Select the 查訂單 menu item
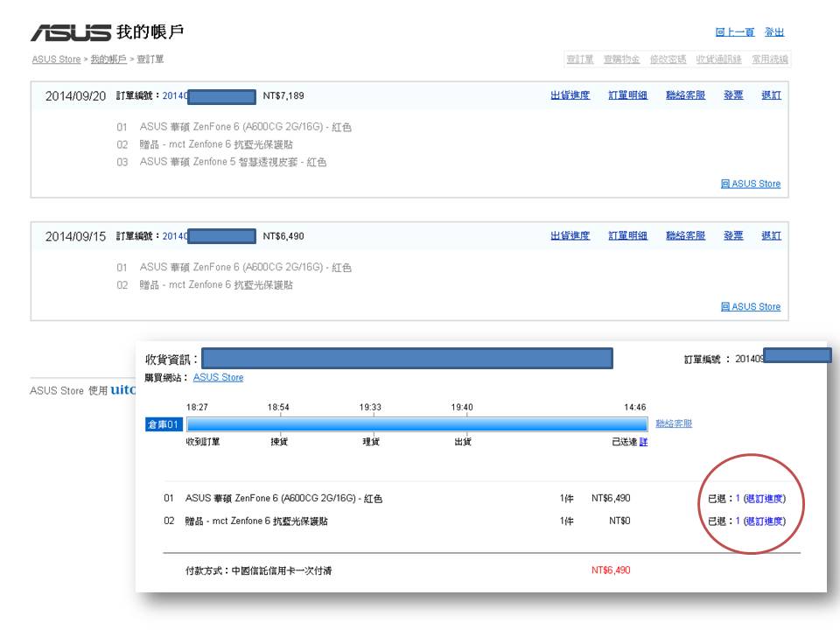This screenshot has height=630, width=840. 580,59
